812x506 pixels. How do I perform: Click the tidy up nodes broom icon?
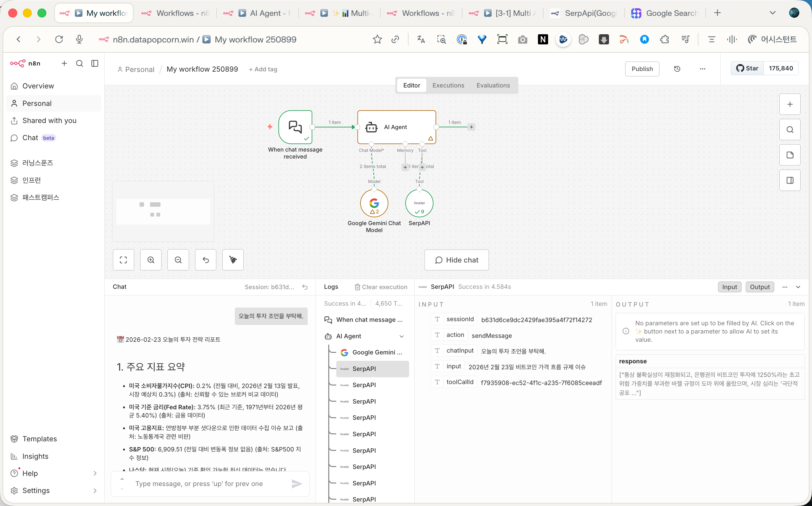tap(233, 260)
